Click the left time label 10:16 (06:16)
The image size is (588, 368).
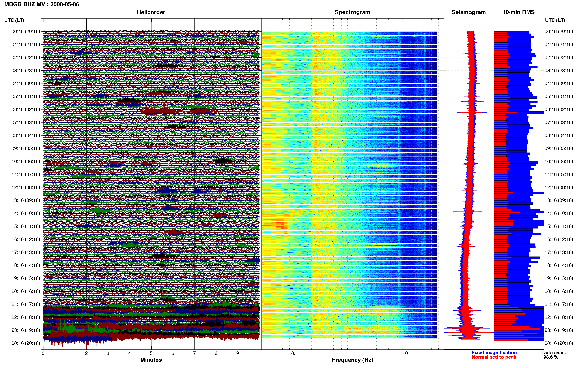[26, 161]
